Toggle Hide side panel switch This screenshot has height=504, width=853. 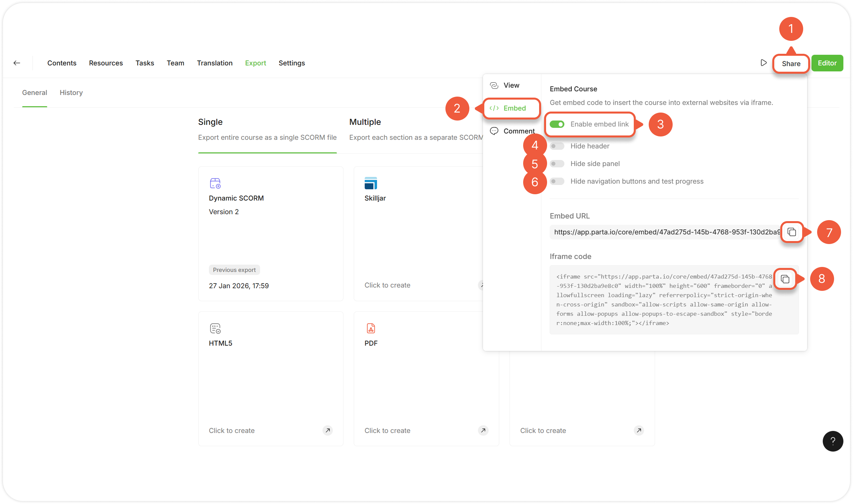(x=557, y=164)
